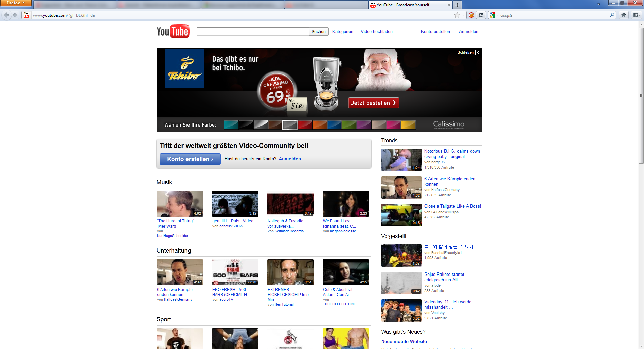
Task: Open Videoday '11 video thumbnail
Action: (401, 310)
